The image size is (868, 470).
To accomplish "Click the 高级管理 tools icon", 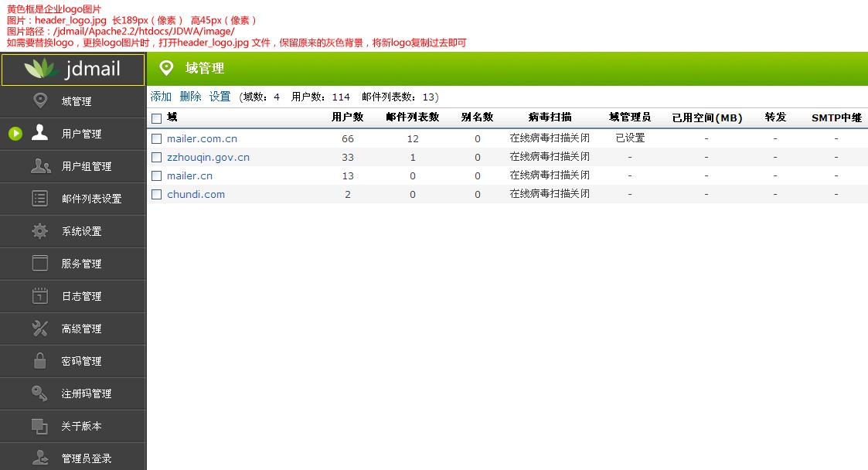I will click(40, 329).
